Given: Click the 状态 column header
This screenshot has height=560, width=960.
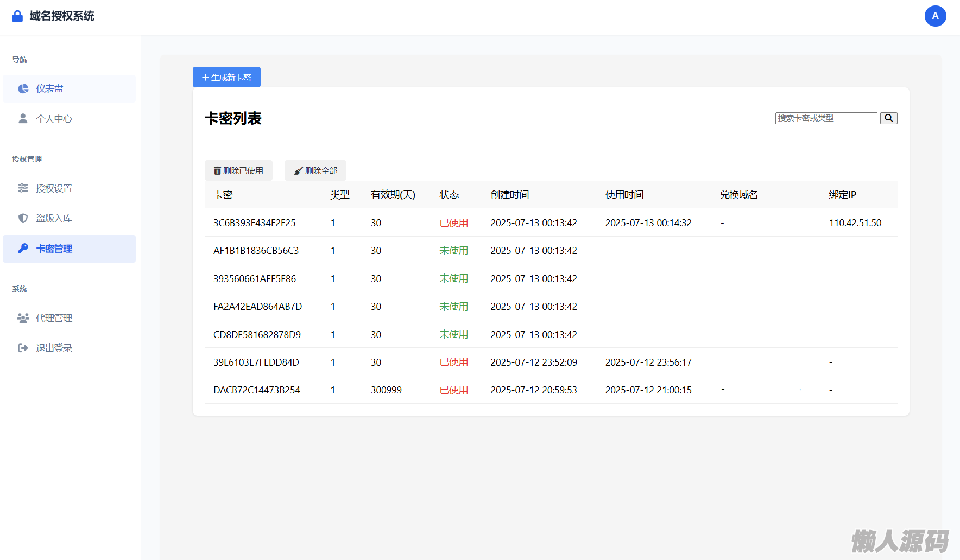Looking at the screenshot, I should point(449,195).
